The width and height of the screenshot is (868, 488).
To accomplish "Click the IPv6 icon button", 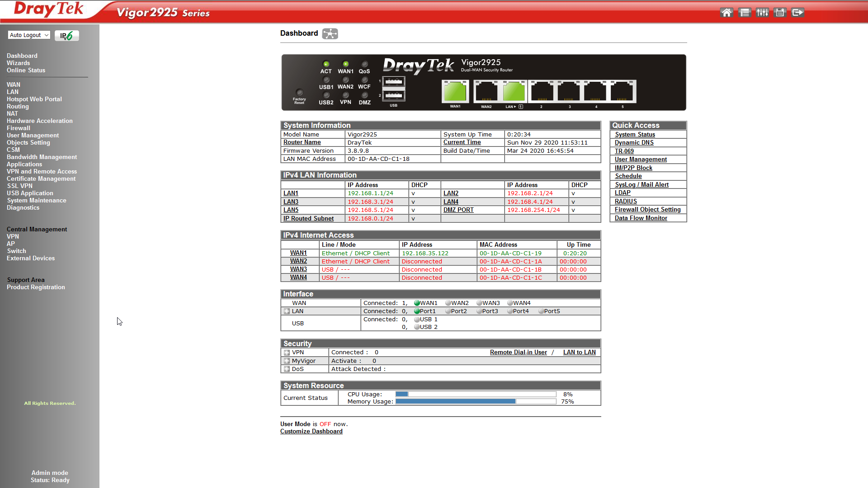I will [66, 36].
